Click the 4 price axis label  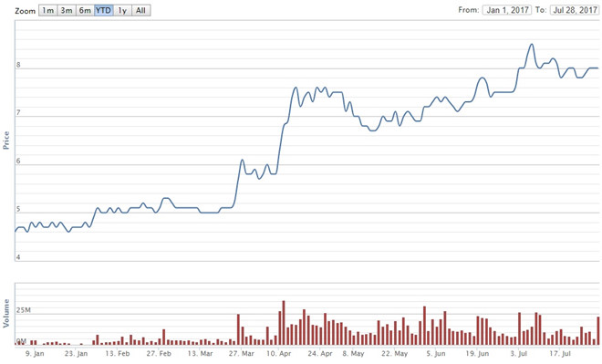click(18, 257)
